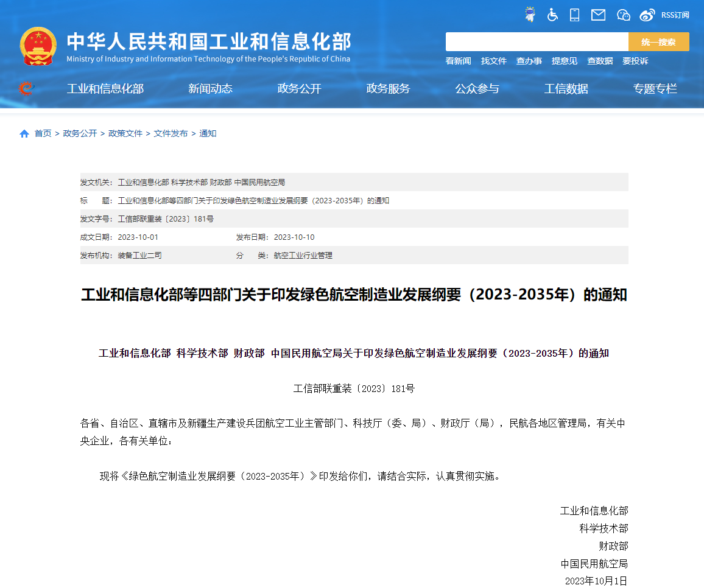Go to 首页 in breadcrumb
The width and height of the screenshot is (704, 588).
pos(43,133)
